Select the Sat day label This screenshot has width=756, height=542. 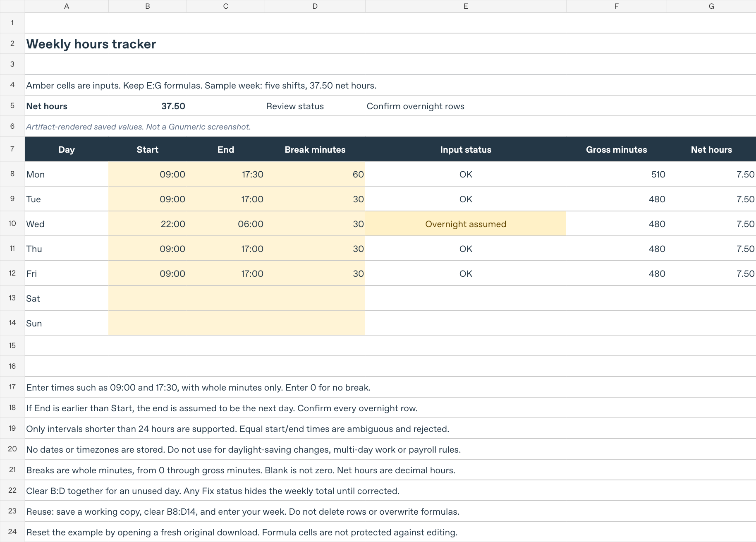coord(33,298)
